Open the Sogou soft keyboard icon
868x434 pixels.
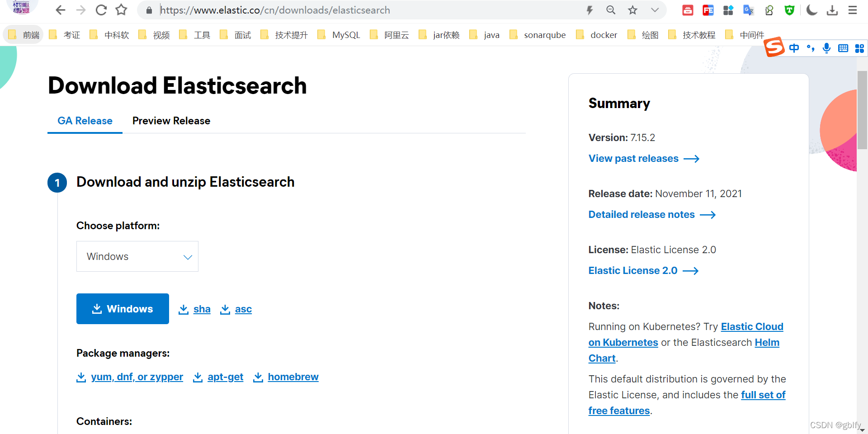[x=843, y=48]
